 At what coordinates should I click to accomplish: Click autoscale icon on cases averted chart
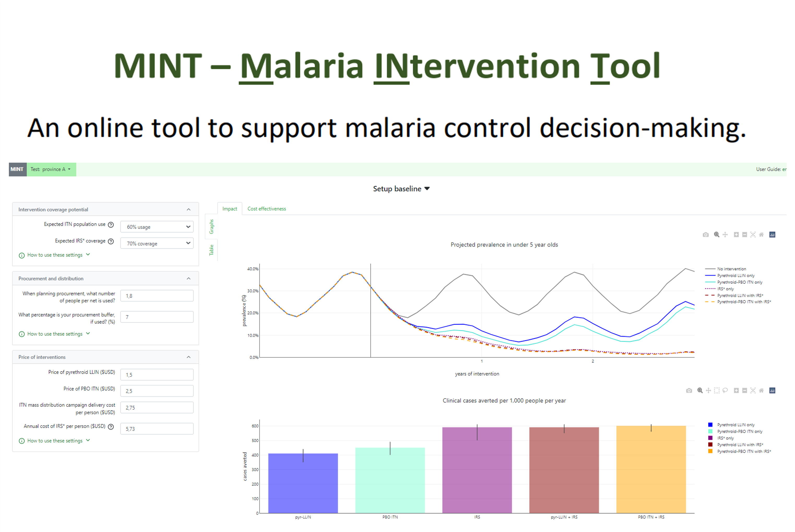[x=753, y=390]
